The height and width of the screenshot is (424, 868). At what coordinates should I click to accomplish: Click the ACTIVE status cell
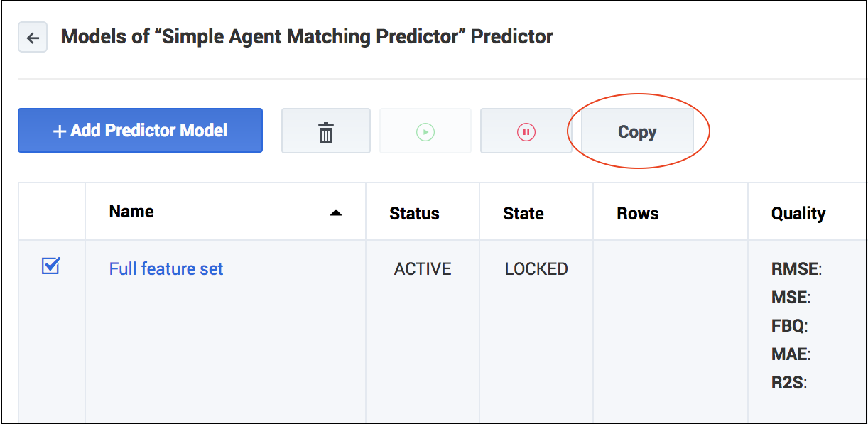(423, 269)
